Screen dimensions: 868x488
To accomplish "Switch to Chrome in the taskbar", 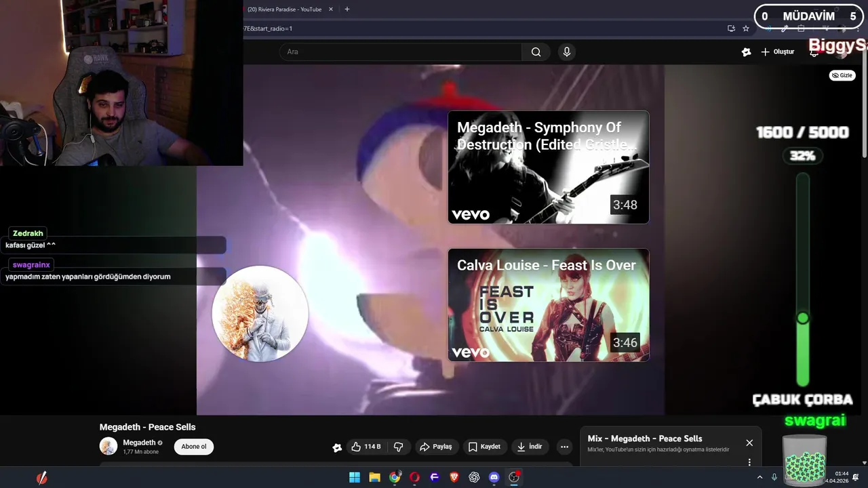I will click(395, 477).
